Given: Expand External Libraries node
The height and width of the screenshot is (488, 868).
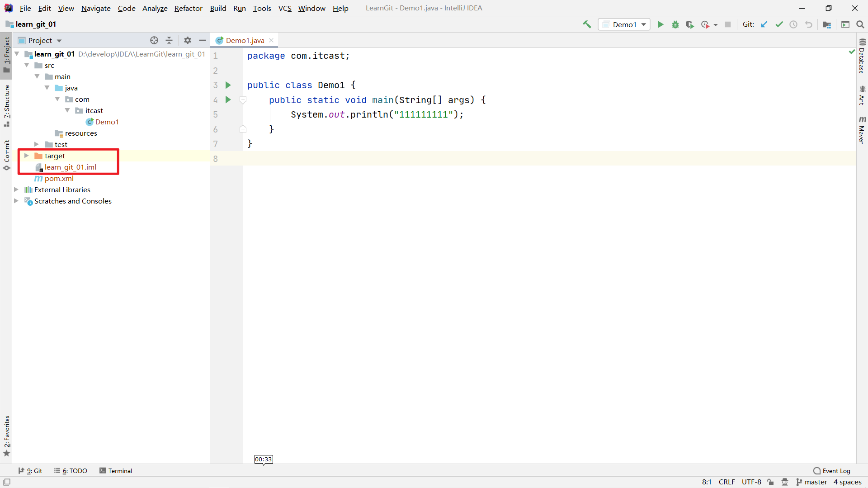Looking at the screenshot, I should pyautogui.click(x=16, y=190).
